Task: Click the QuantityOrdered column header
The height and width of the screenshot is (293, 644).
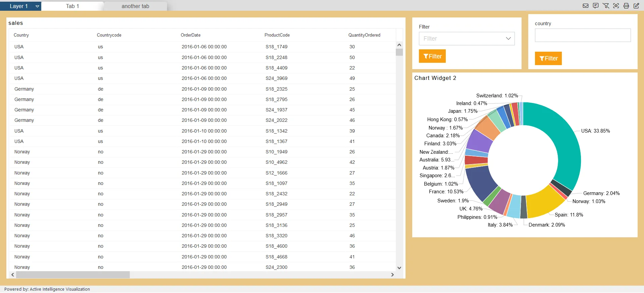Action: click(x=364, y=35)
